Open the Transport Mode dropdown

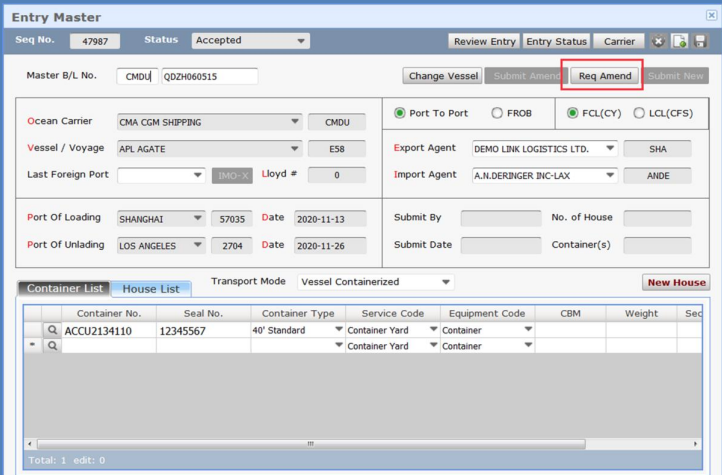pos(445,282)
